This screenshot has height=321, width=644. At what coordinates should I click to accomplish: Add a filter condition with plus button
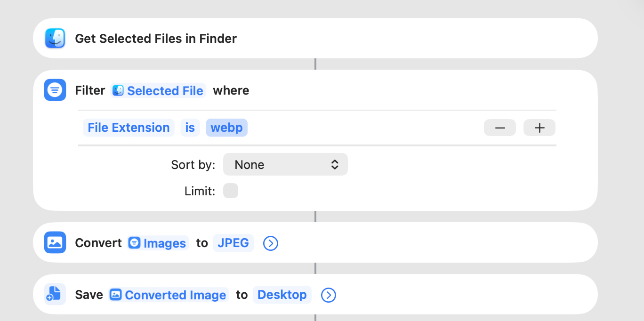pyautogui.click(x=539, y=128)
